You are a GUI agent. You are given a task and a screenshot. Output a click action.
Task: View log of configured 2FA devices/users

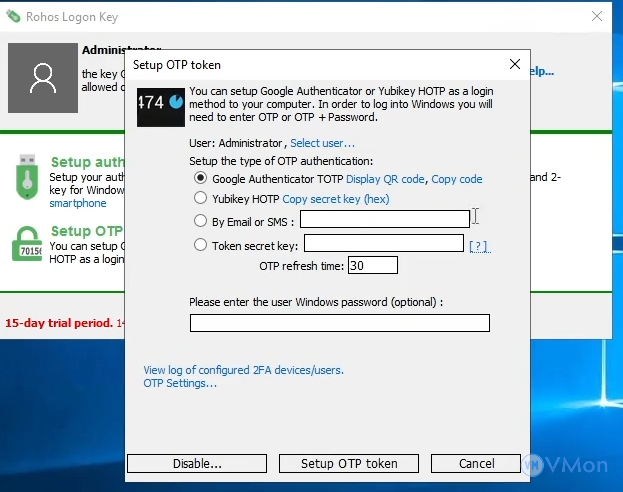click(243, 370)
